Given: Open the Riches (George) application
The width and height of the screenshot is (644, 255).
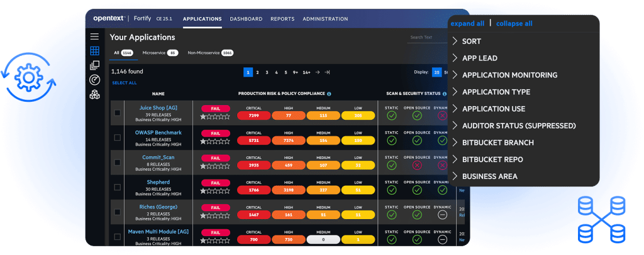Looking at the screenshot, I should (158, 207).
